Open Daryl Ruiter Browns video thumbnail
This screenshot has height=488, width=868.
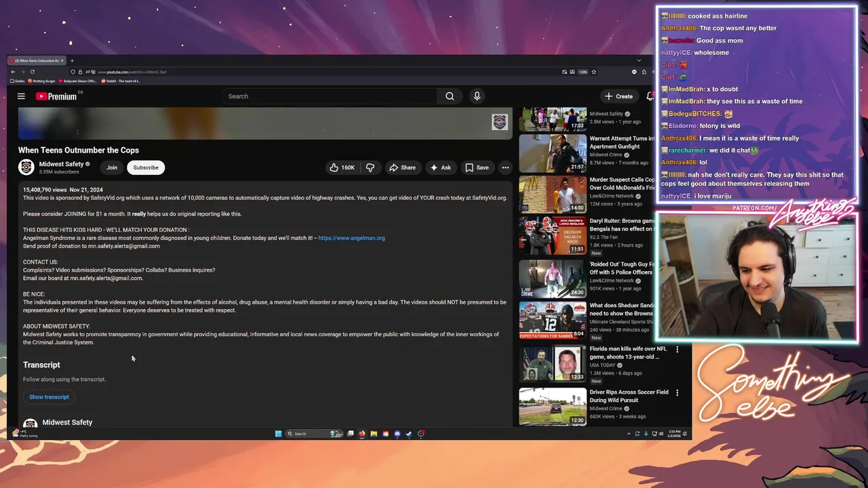point(553,236)
